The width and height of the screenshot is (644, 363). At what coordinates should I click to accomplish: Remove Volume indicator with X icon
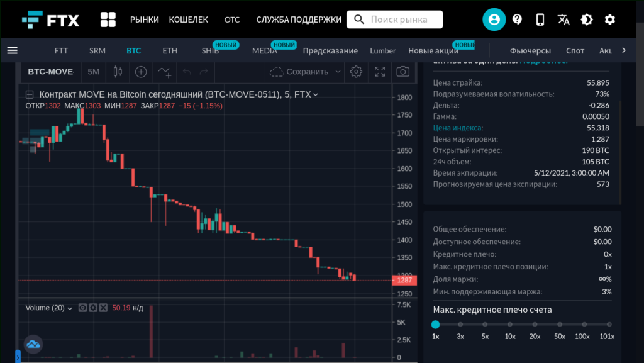[x=104, y=308]
